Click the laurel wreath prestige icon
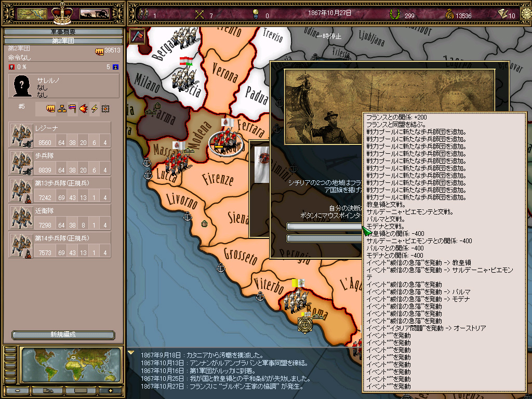 coord(395,14)
